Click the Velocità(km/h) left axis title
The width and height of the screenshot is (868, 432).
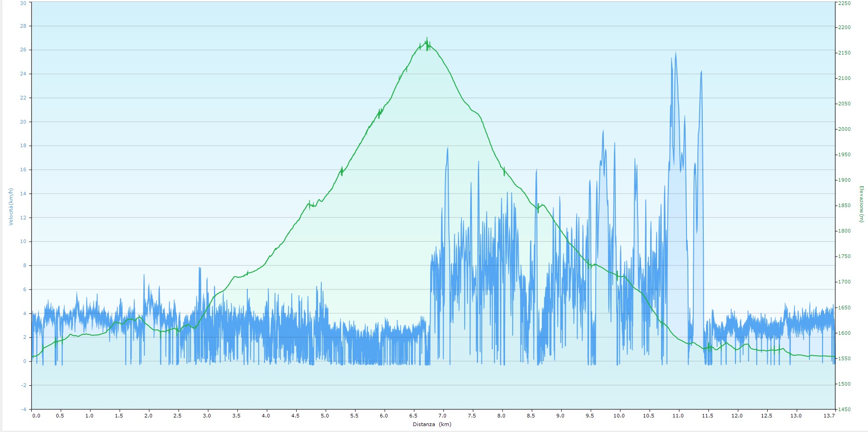coord(11,207)
